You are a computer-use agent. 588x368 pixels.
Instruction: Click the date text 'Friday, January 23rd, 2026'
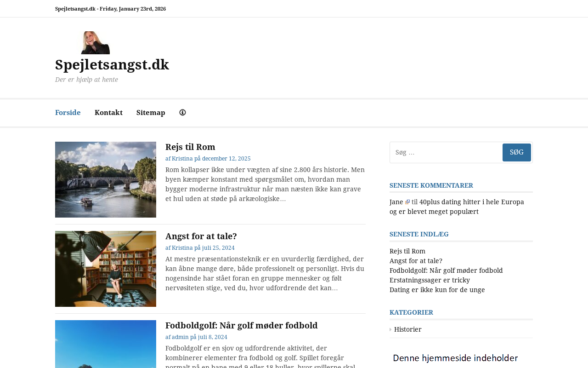tap(133, 9)
